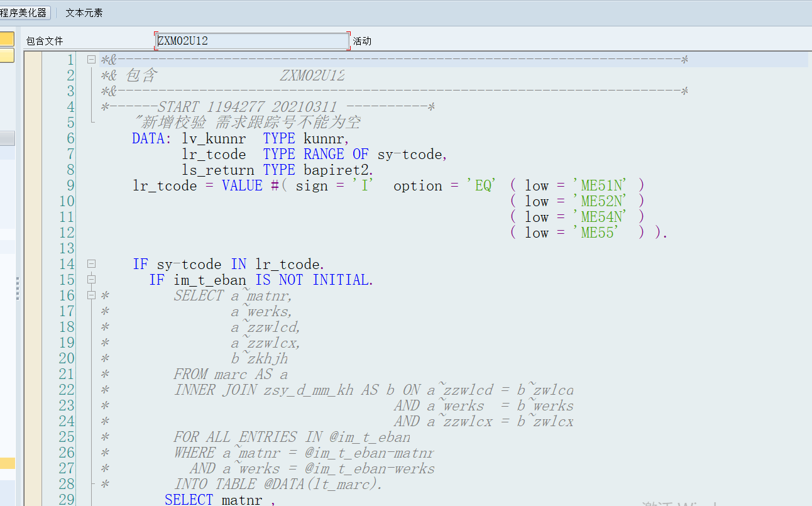Collapse the IF sy-tcode block at line 14
Image resolution: width=812 pixels, height=506 pixels.
tap(91, 263)
